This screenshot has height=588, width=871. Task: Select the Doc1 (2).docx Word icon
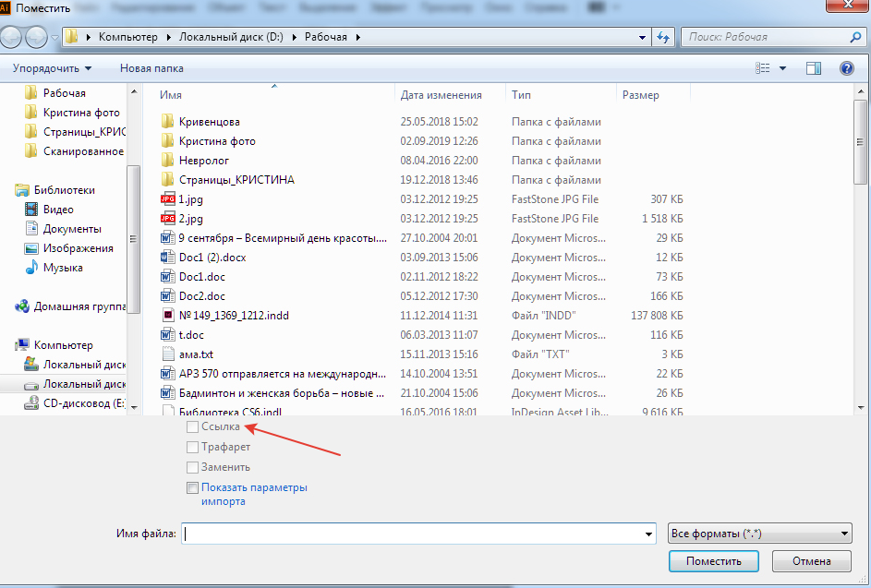(x=167, y=257)
